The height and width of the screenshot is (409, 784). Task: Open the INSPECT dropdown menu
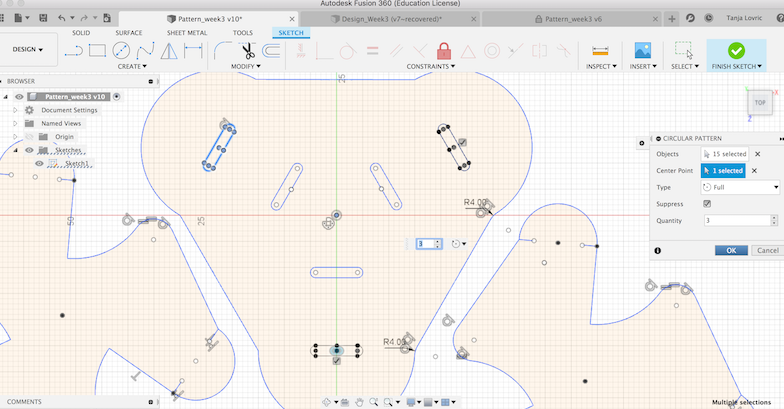point(601,66)
